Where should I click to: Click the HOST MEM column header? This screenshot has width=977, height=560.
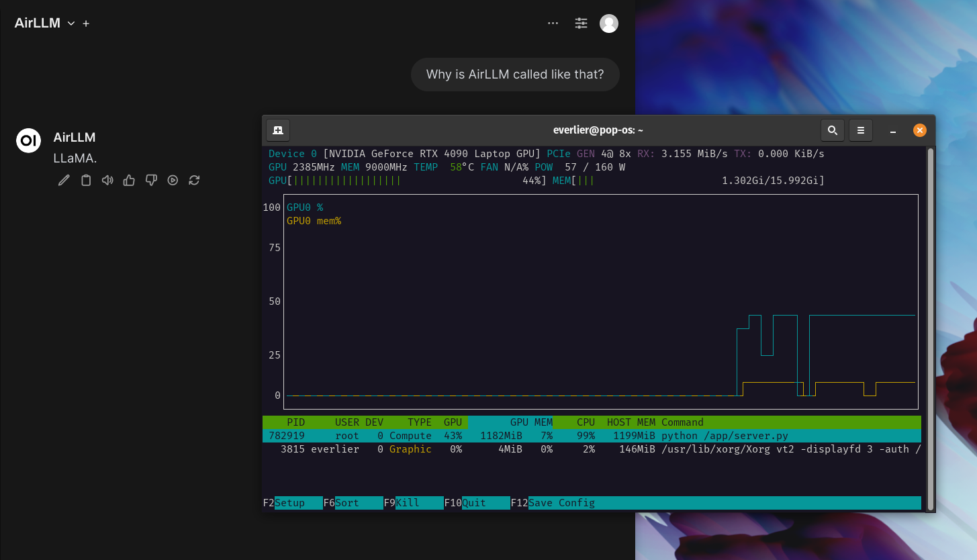click(x=631, y=422)
